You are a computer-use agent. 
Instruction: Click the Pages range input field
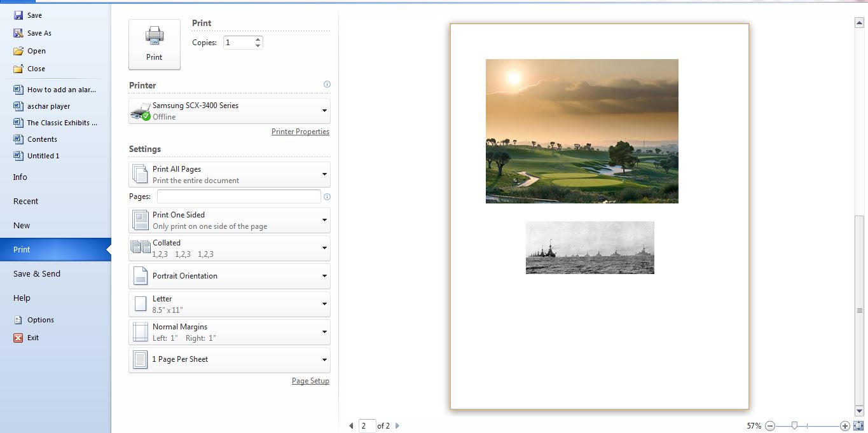[x=239, y=196]
